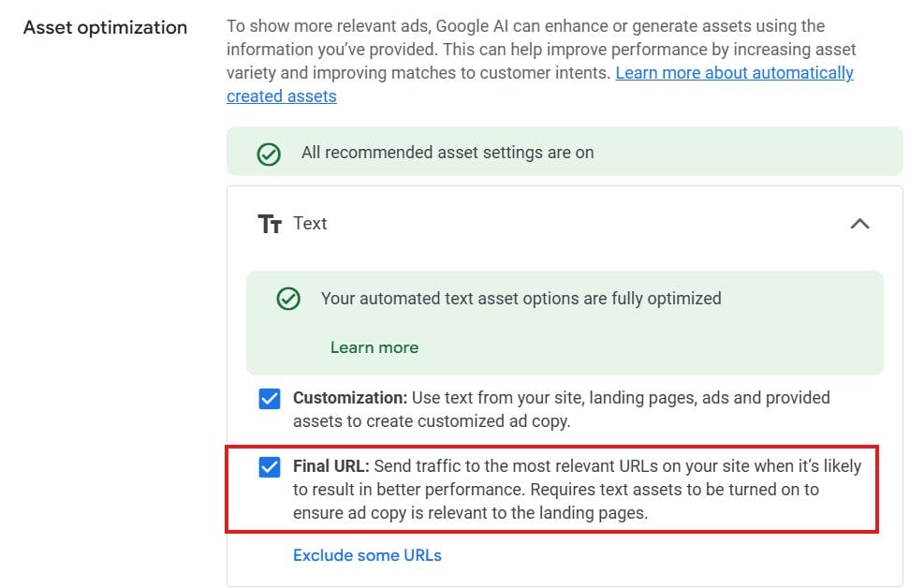The width and height of the screenshot is (924, 588).
Task: Click the checkmark icon inside the optimization card
Action: click(x=287, y=298)
